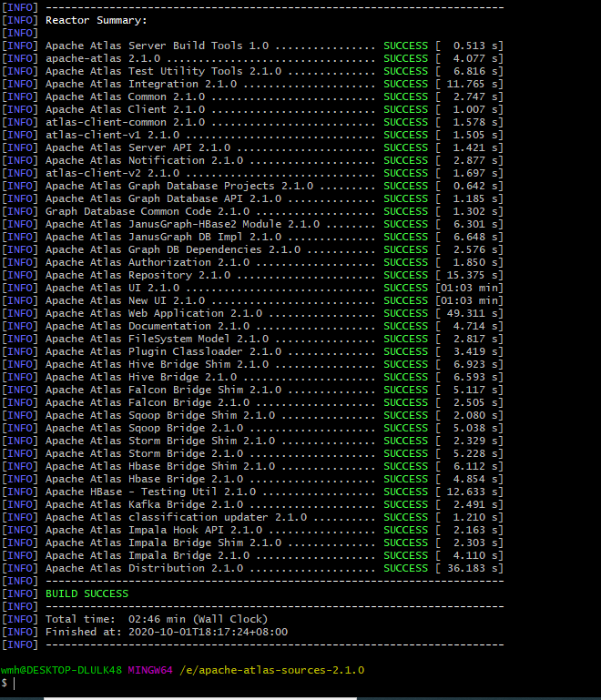The height and width of the screenshot is (700, 601).
Task: Click 'Apache Atlas Sqoop Bridge Shim 2.1.0'
Action: point(160,416)
